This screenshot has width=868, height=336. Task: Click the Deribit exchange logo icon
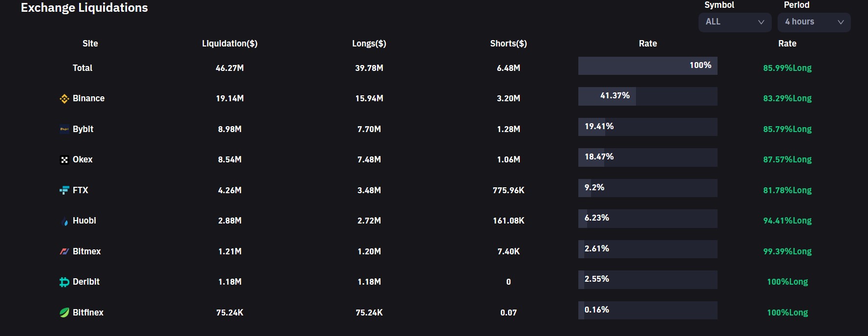click(x=64, y=282)
